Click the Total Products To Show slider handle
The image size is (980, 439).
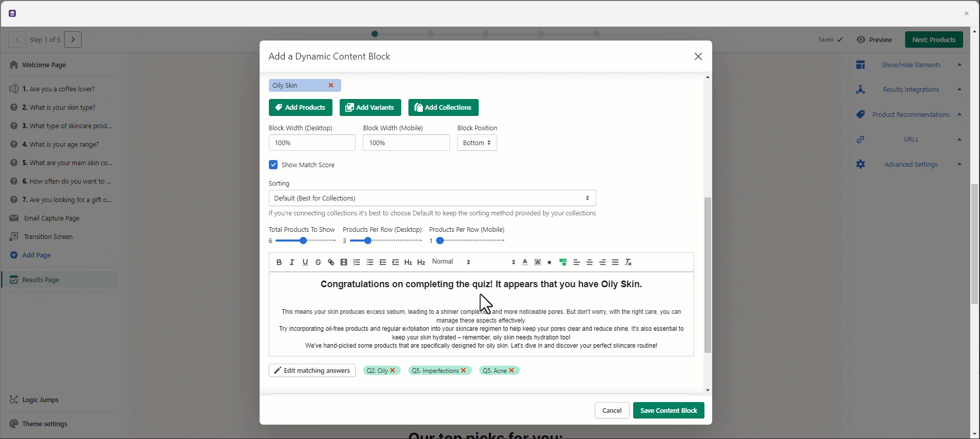[303, 241]
